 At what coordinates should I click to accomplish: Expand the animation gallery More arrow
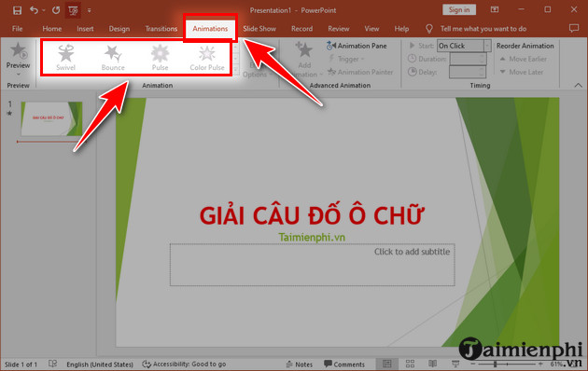coord(235,71)
